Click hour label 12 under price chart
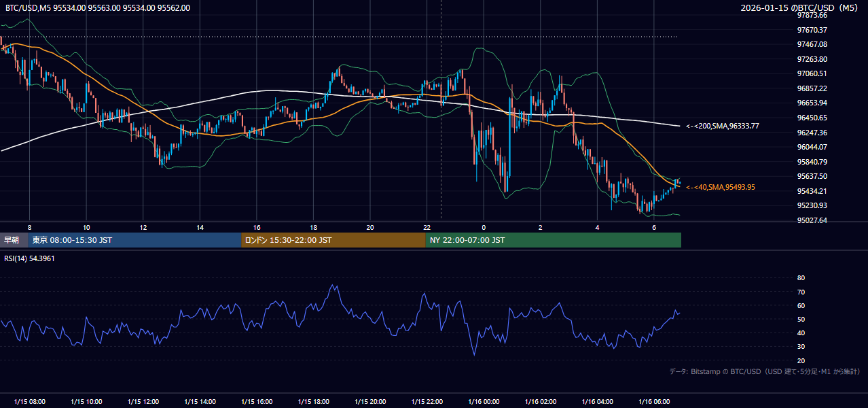Viewport: 868px width, 408px height. pyautogui.click(x=143, y=227)
